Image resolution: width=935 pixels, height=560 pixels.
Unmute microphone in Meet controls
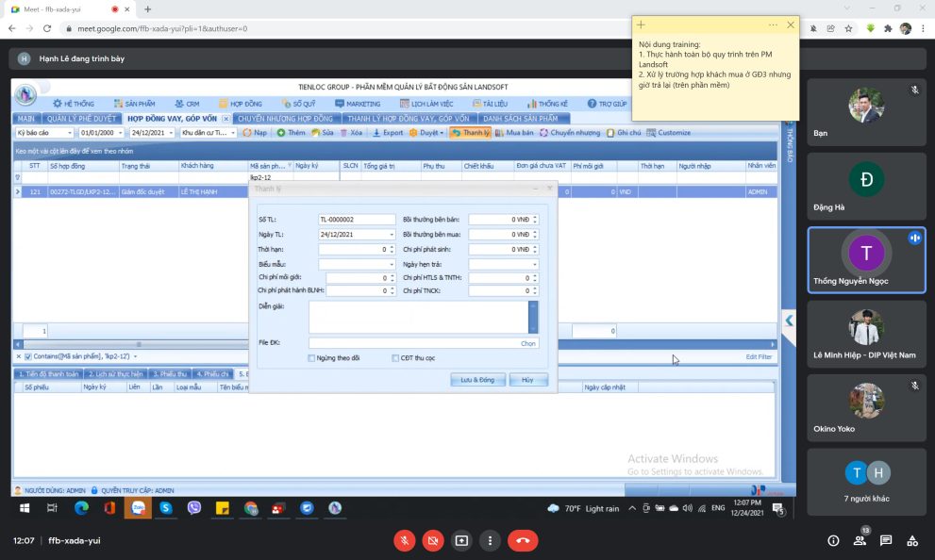point(405,540)
